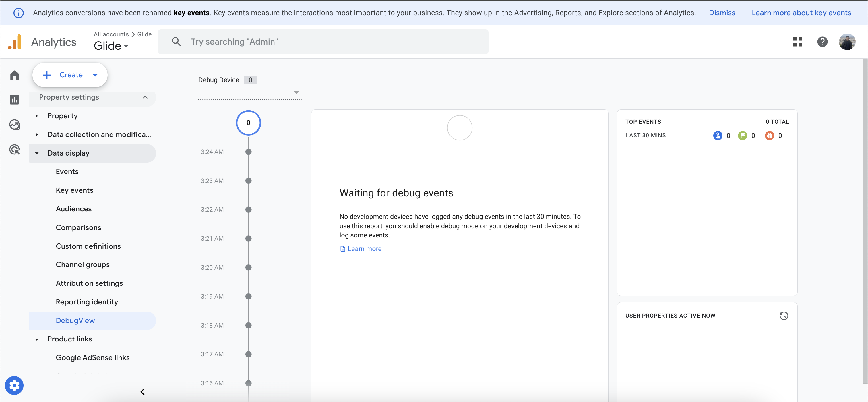The height and width of the screenshot is (402, 868).
Task: Expand the Property tree item
Action: [x=37, y=116]
